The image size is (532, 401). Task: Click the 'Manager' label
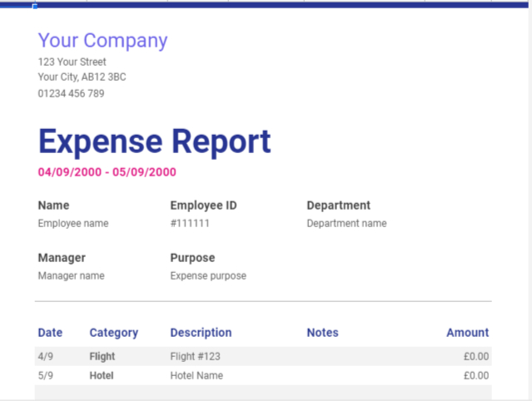pos(62,258)
